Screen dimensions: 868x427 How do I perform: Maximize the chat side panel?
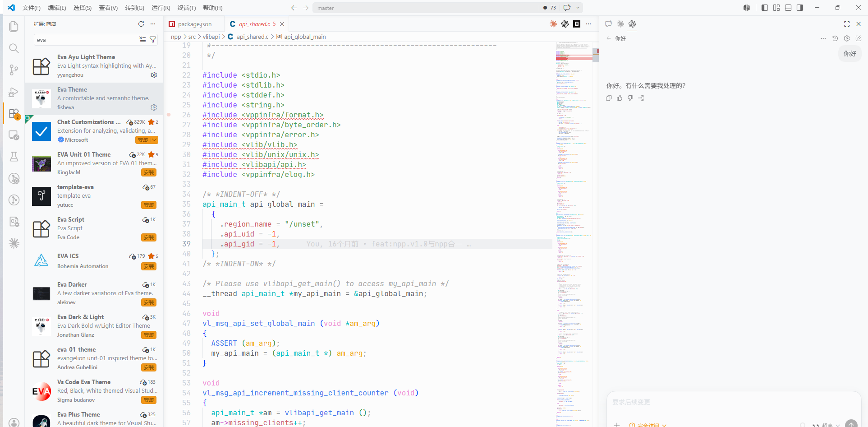click(847, 24)
